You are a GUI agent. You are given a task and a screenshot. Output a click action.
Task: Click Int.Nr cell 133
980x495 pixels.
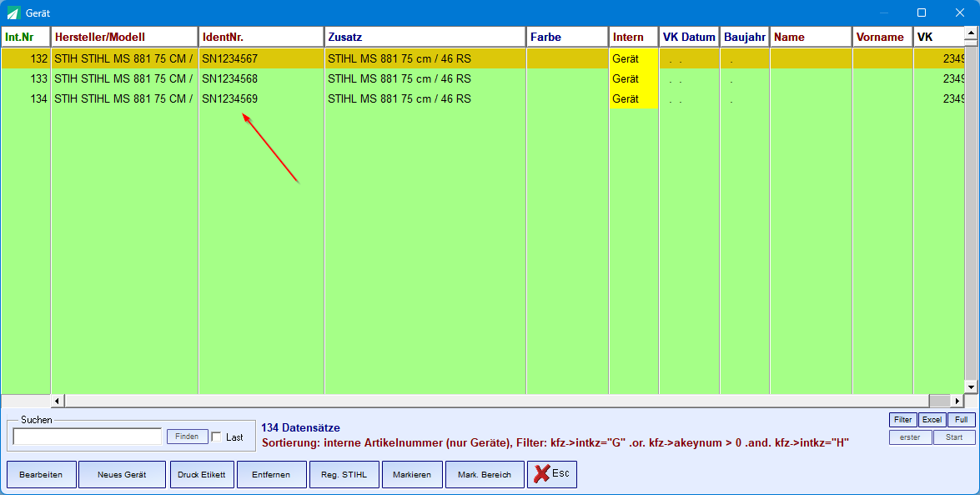(26, 78)
